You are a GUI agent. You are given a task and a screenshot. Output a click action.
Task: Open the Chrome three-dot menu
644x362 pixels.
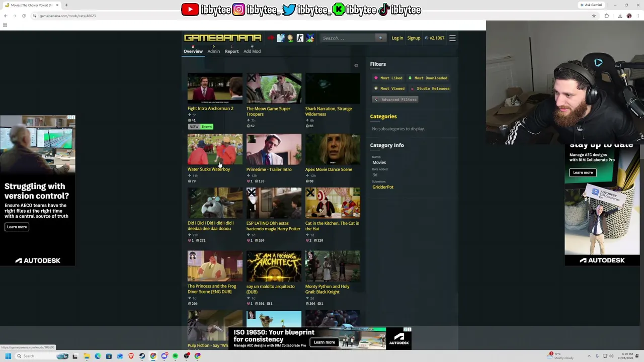[x=638, y=16]
